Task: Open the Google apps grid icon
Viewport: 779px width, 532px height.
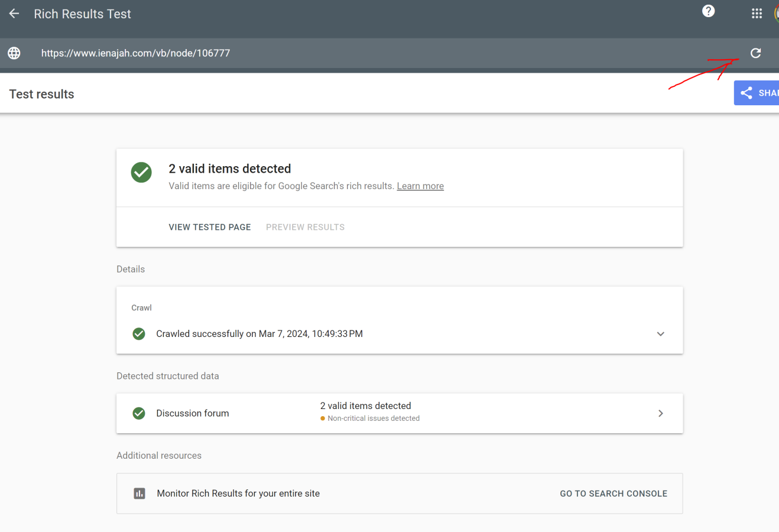Action: pos(757,14)
